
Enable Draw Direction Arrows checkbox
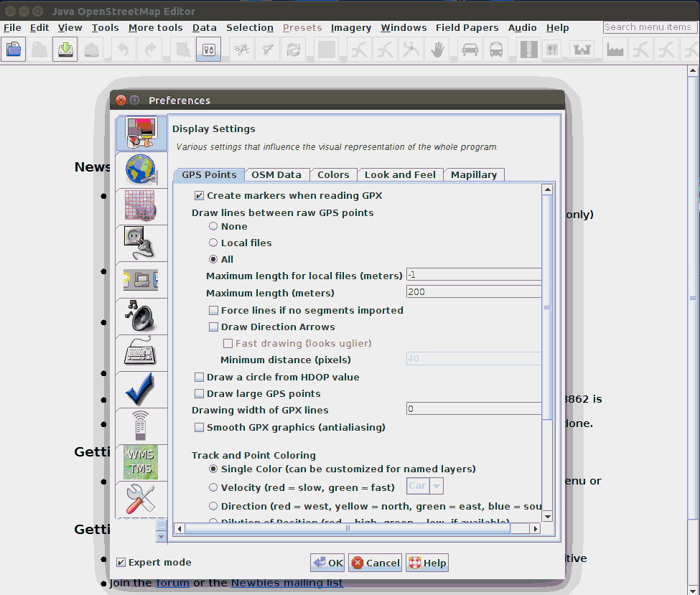tap(213, 327)
